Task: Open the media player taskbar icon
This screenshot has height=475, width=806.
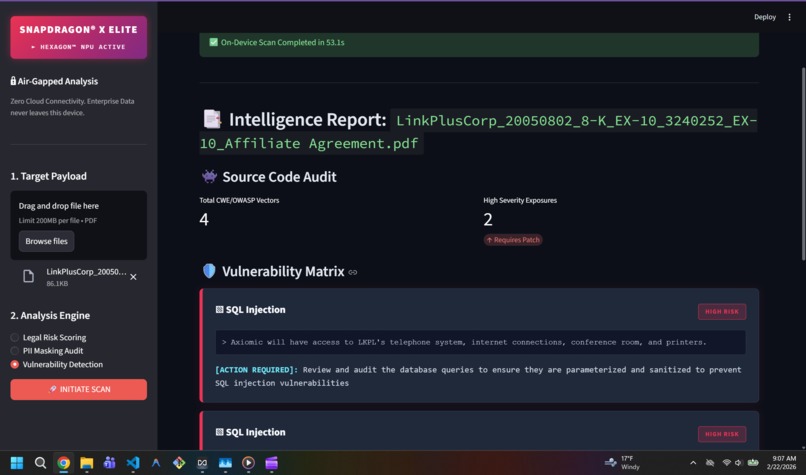Action: [248, 463]
